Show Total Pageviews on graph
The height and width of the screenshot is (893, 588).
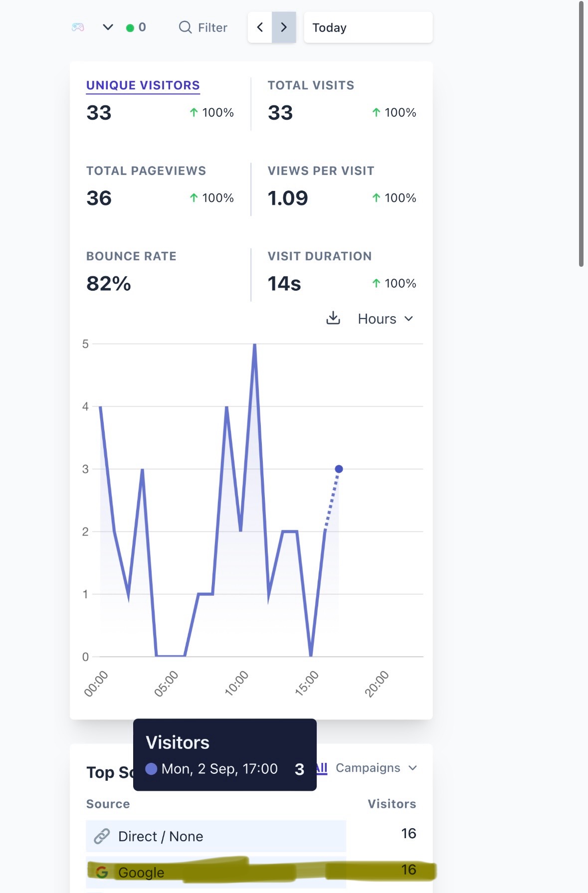pos(146,171)
